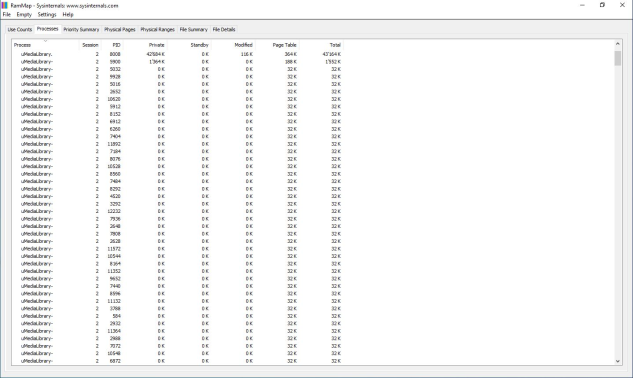Open the Empty menu
The width and height of the screenshot is (633, 378).
click(24, 15)
